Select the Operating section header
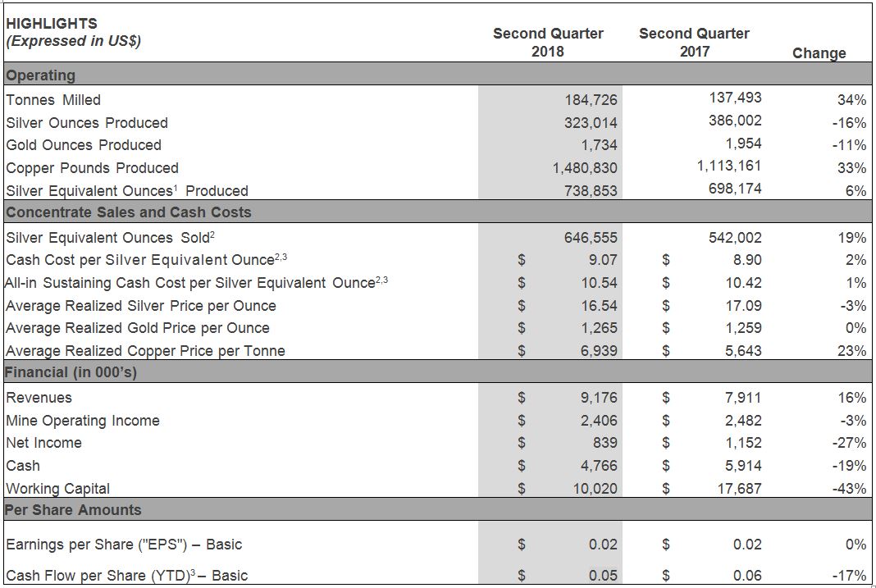This screenshot has width=876, height=588. pyautogui.click(x=40, y=75)
